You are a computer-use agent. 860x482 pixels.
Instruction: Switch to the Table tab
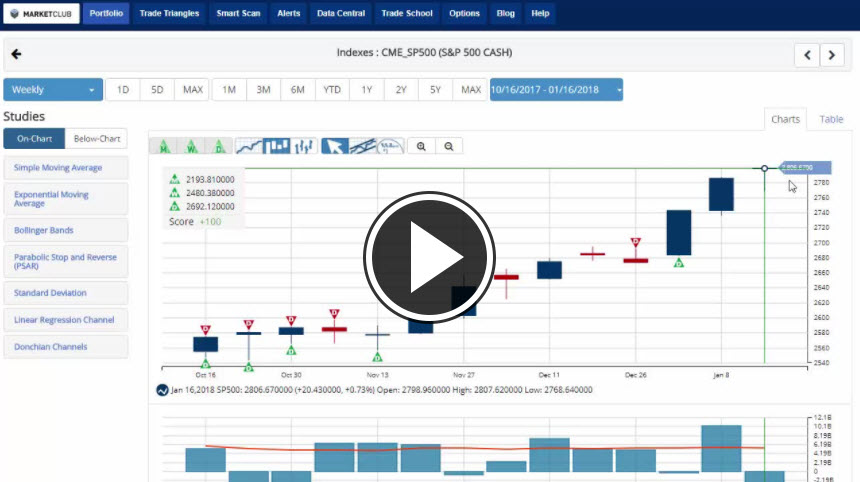pyautogui.click(x=831, y=119)
